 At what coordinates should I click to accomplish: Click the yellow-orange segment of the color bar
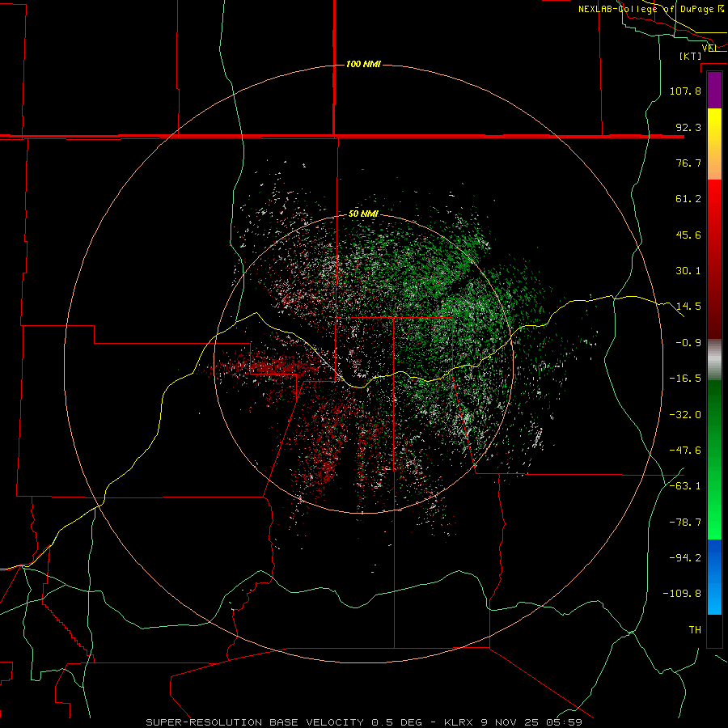714,144
